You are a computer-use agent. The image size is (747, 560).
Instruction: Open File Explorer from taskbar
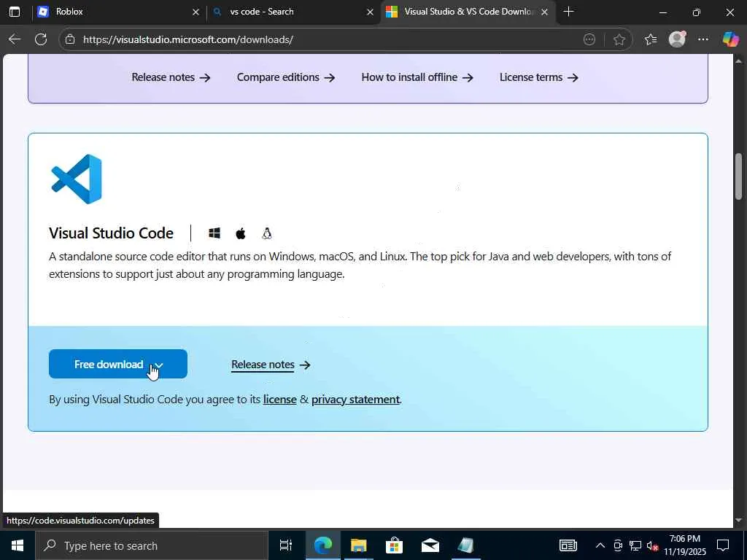click(x=358, y=545)
